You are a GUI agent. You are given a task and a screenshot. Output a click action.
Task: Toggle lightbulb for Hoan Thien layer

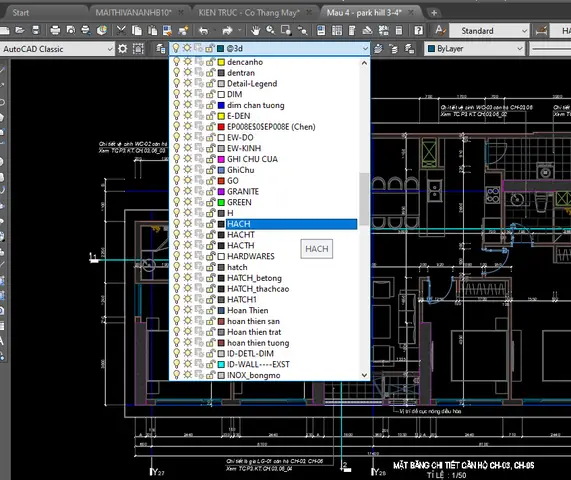[176, 310]
